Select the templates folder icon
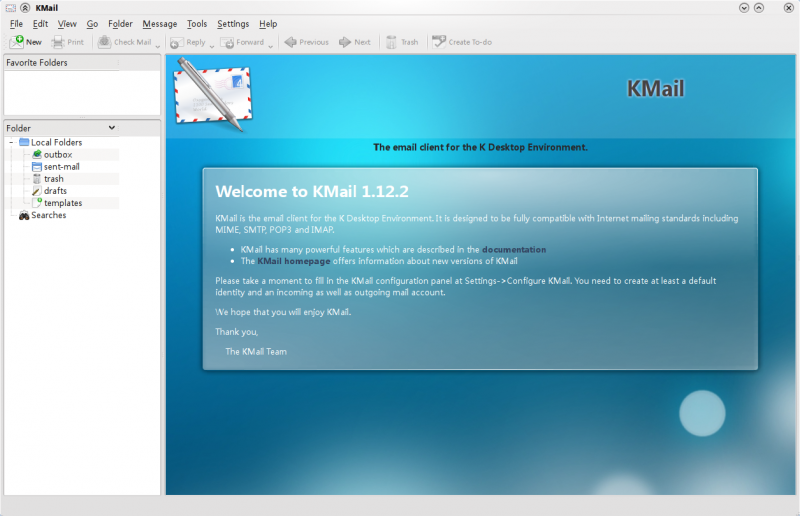This screenshot has width=800, height=516. (37, 203)
